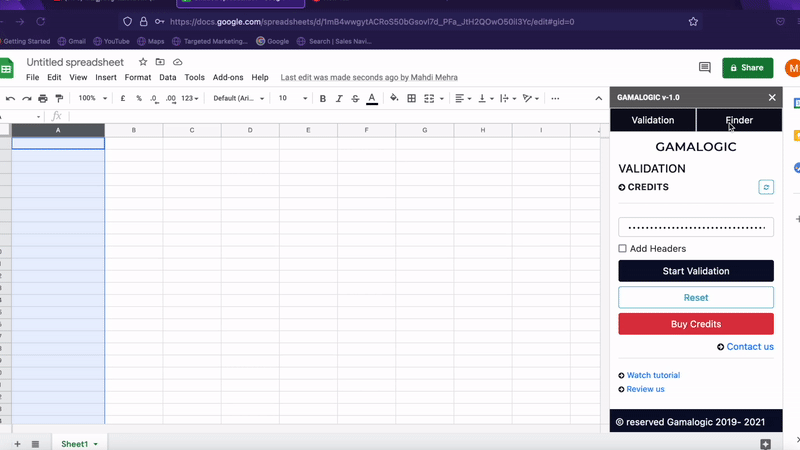The height and width of the screenshot is (450, 800).
Task: Click the Merge cells icon
Action: (429, 98)
